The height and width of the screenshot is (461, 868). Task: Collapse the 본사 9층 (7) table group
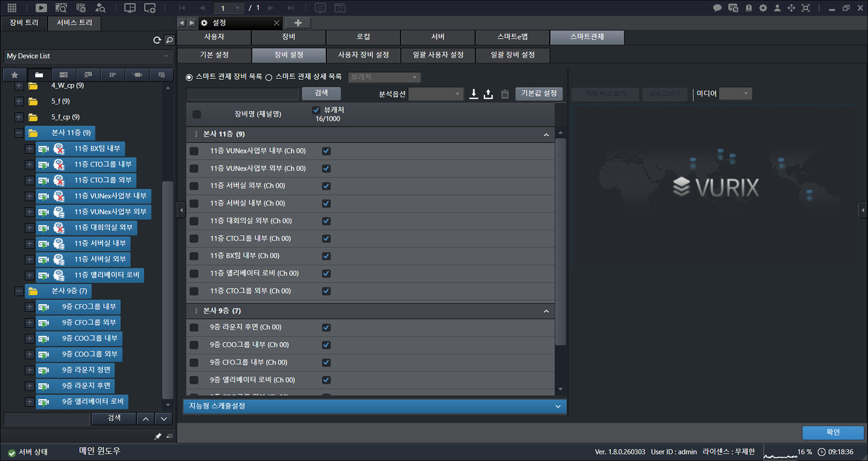546,311
